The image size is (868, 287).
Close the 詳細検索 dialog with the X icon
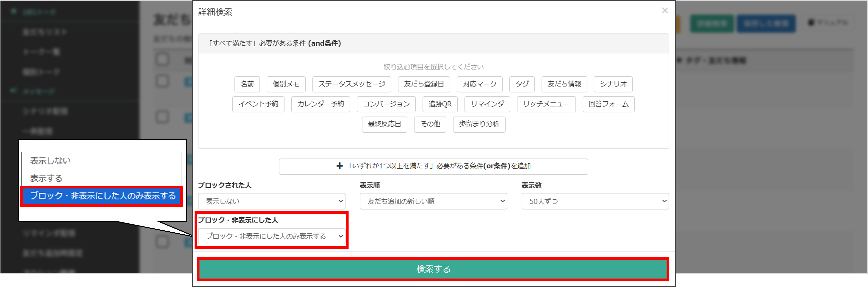[664, 10]
